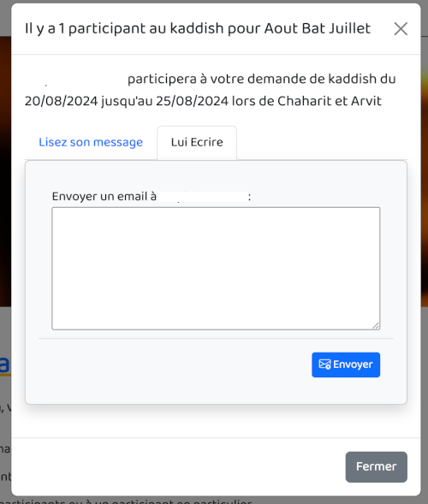Switch to the Lisez son message tab

(91, 142)
